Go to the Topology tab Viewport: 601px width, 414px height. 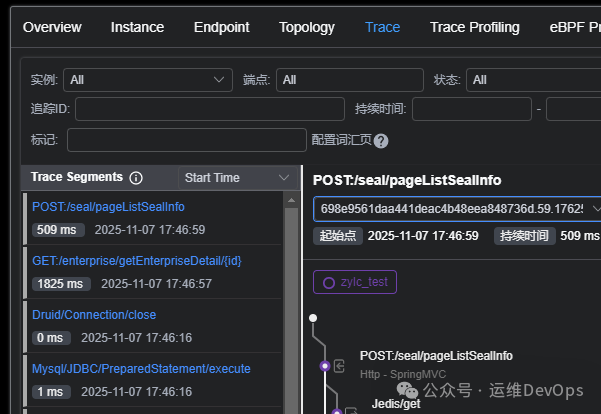pos(307,27)
